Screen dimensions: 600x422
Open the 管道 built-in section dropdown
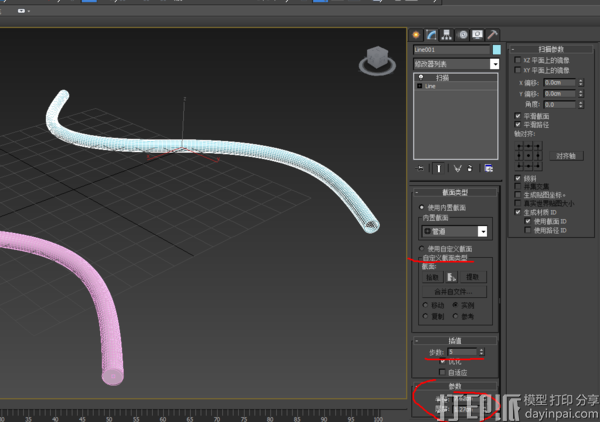(483, 231)
